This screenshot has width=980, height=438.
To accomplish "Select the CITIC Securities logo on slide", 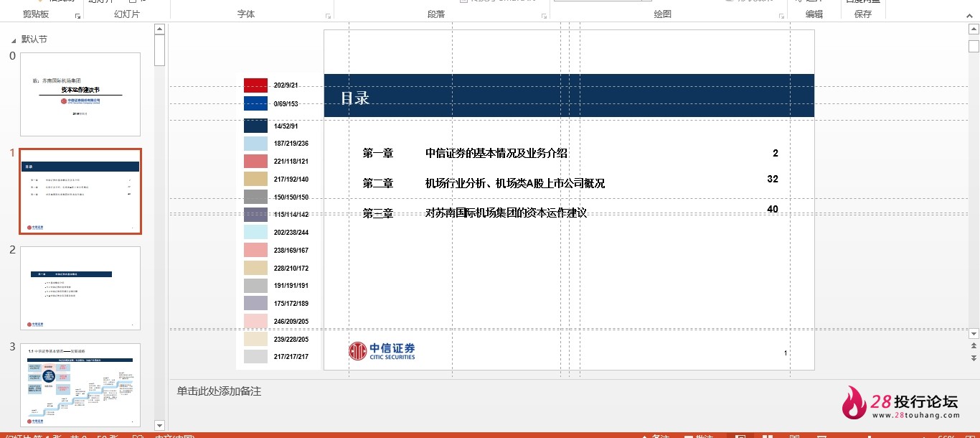I will [382, 351].
